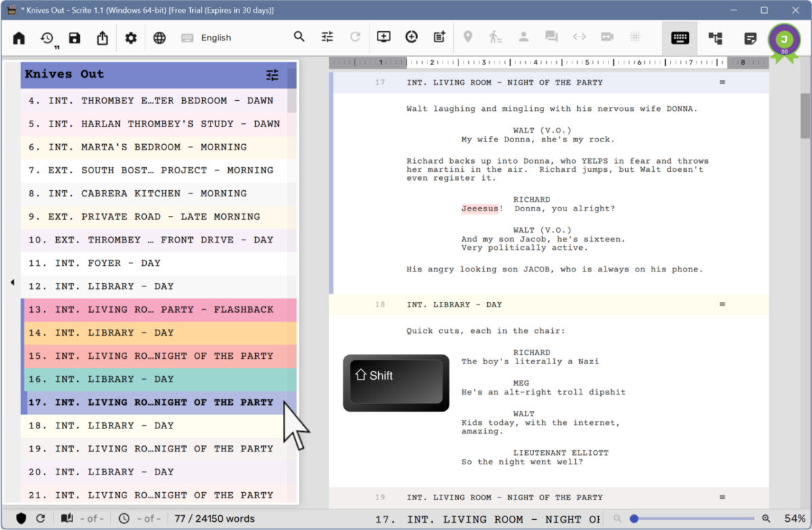Click the 77 / 24150 words counter
Viewport: 812px width, 530px height.
click(x=214, y=518)
